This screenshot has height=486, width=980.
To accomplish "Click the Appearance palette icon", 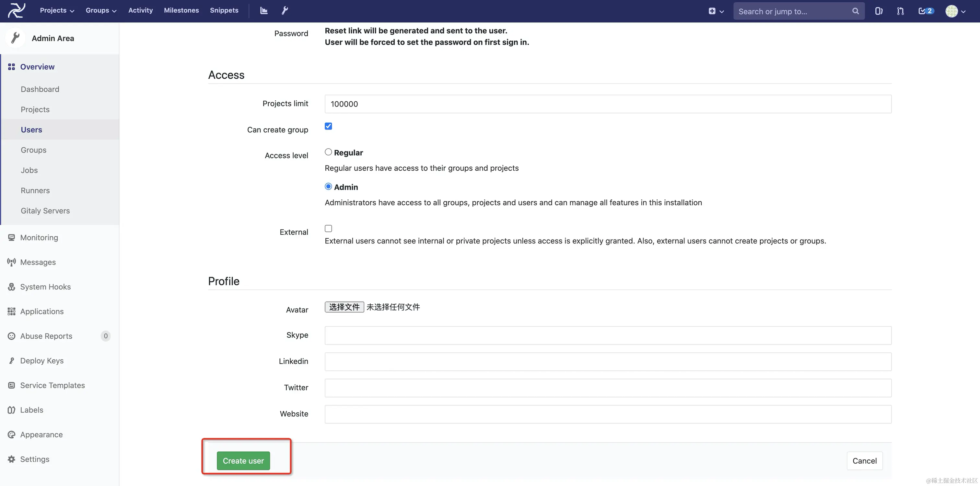I will tap(11, 435).
